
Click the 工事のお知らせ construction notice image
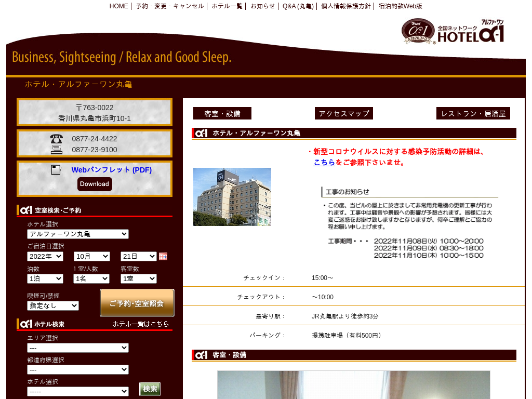point(409,222)
